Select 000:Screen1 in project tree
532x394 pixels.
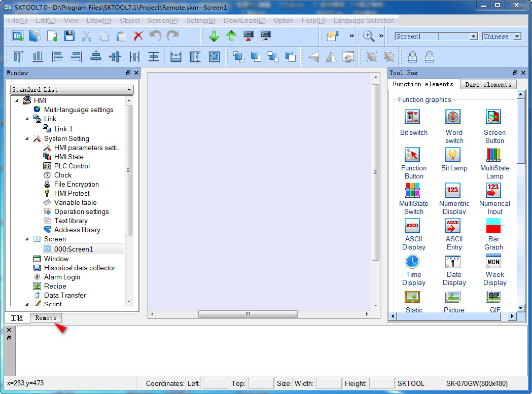(x=73, y=249)
